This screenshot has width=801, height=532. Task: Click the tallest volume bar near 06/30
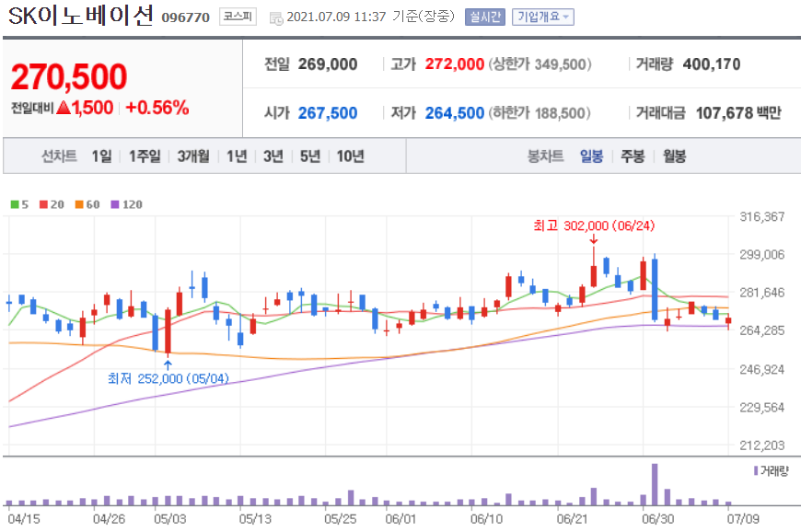pos(655,484)
